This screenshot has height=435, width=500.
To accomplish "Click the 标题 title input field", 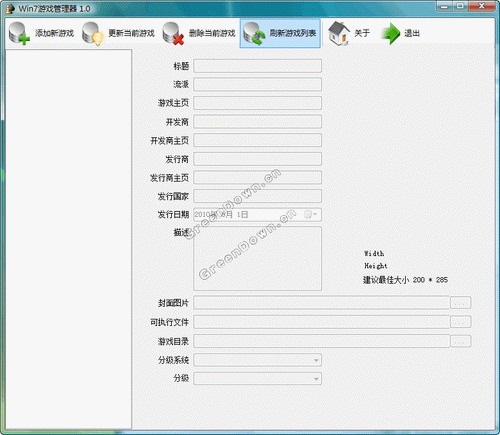I will (257, 66).
